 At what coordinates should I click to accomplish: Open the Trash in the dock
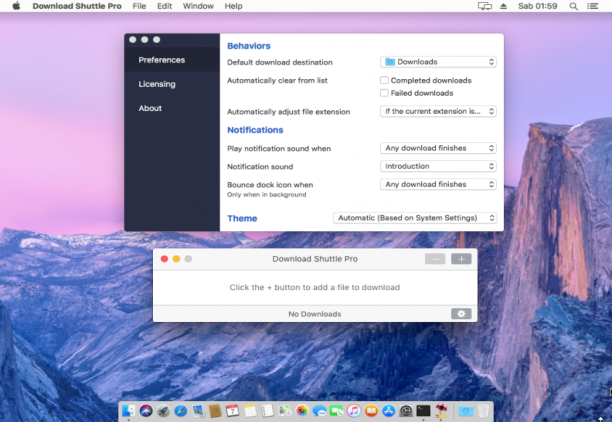(483, 411)
